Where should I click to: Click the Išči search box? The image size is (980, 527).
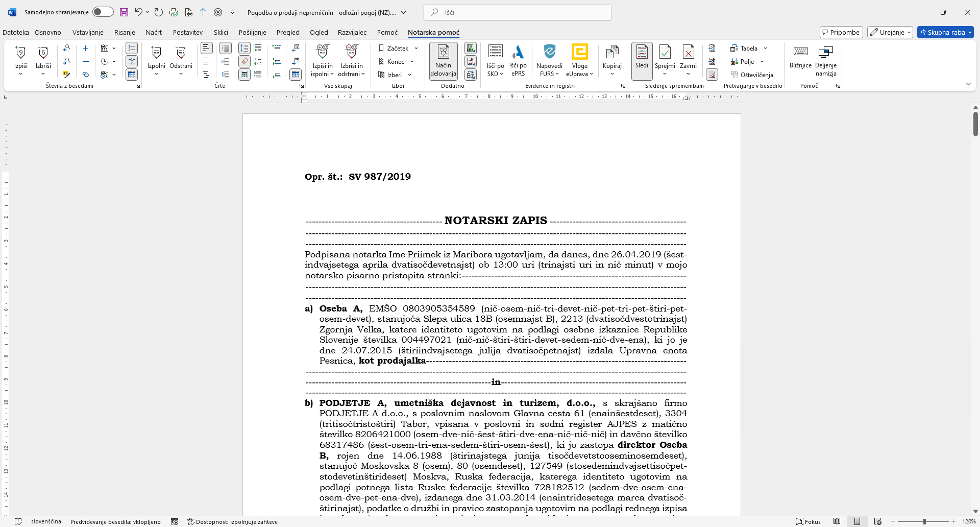tap(517, 12)
